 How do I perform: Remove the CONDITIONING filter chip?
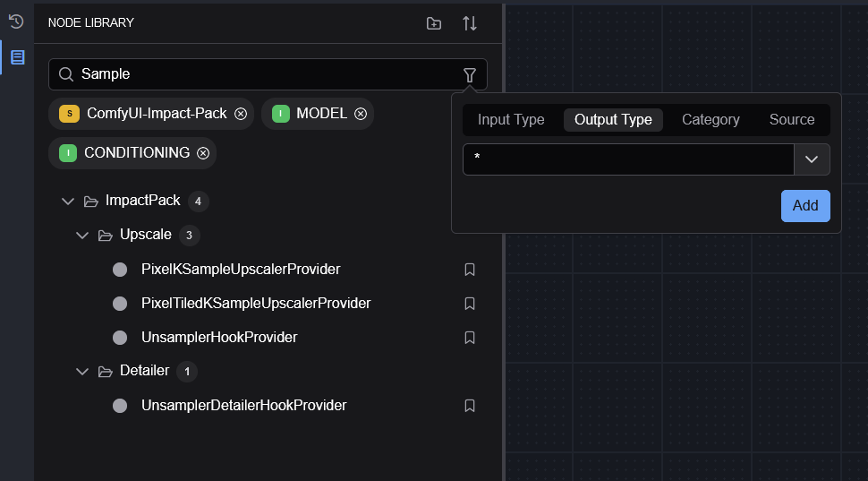point(203,153)
